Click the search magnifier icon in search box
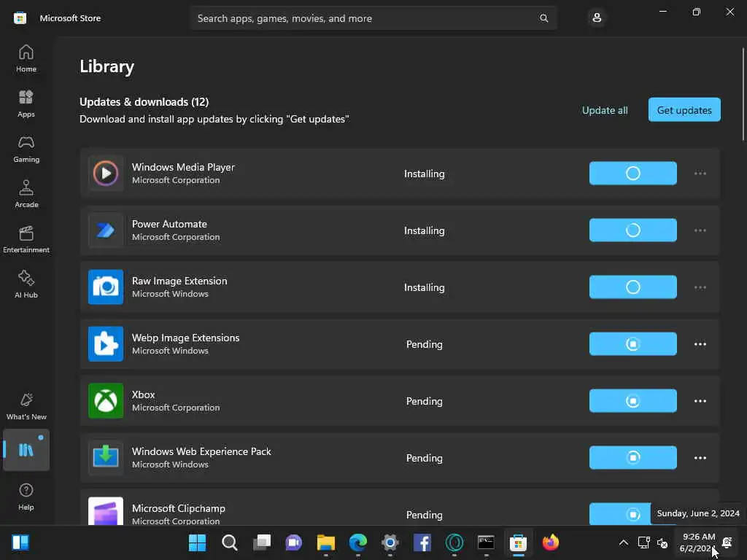The width and height of the screenshot is (747, 560). [x=543, y=18]
